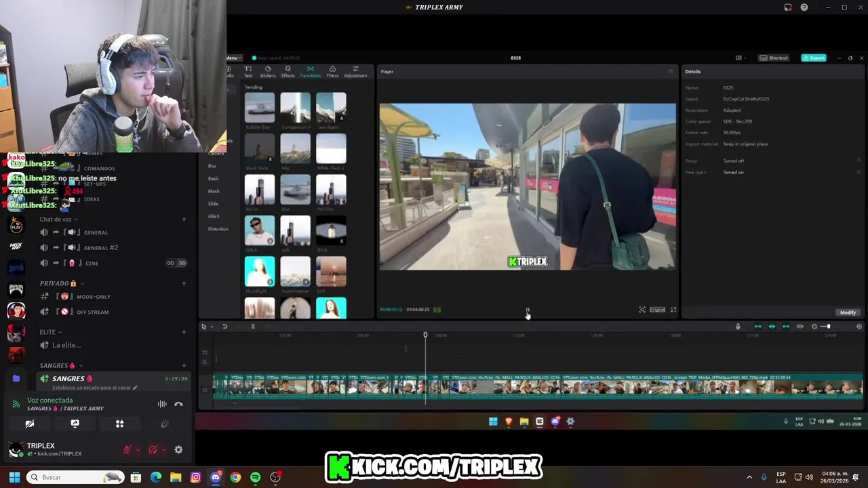Toggle main track magnet icon in timeline

coord(757,327)
